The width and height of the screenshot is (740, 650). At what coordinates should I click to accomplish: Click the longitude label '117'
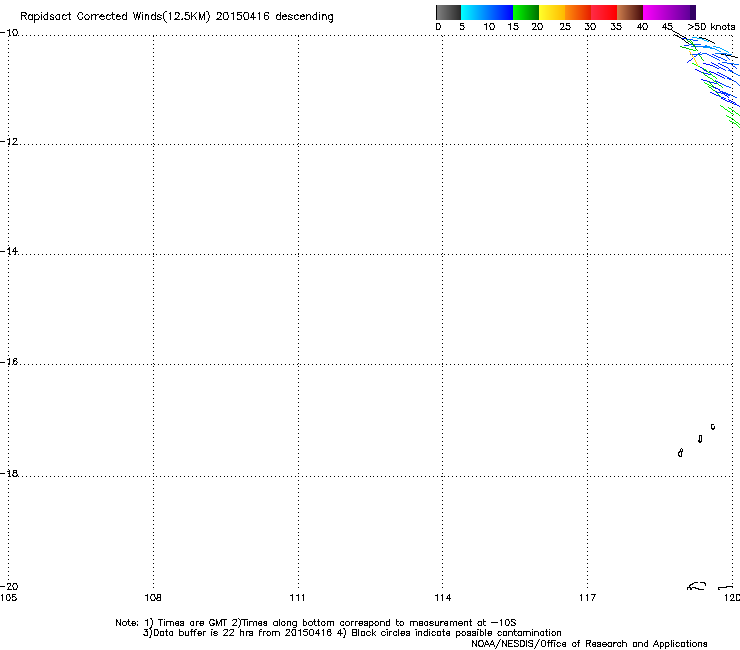click(588, 598)
